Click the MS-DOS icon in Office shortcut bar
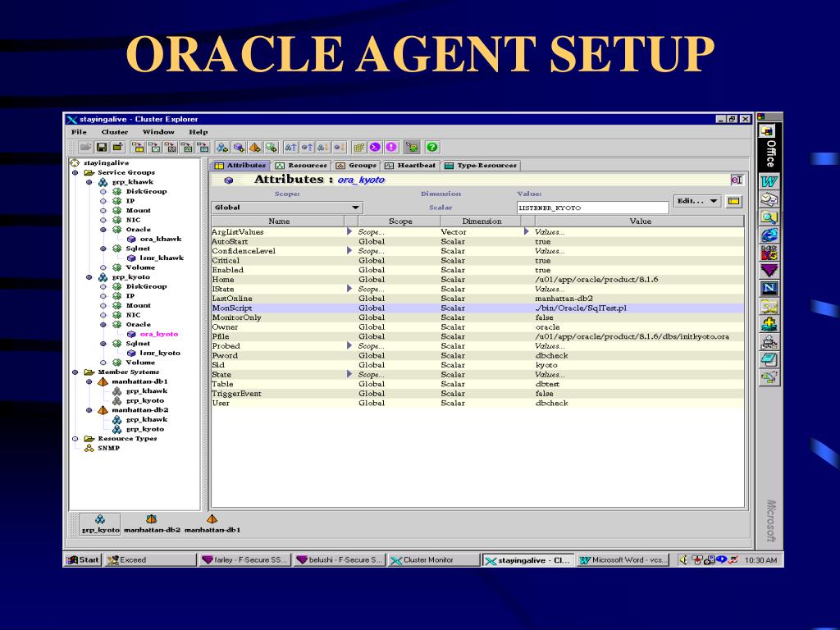840x630 pixels. click(x=769, y=253)
